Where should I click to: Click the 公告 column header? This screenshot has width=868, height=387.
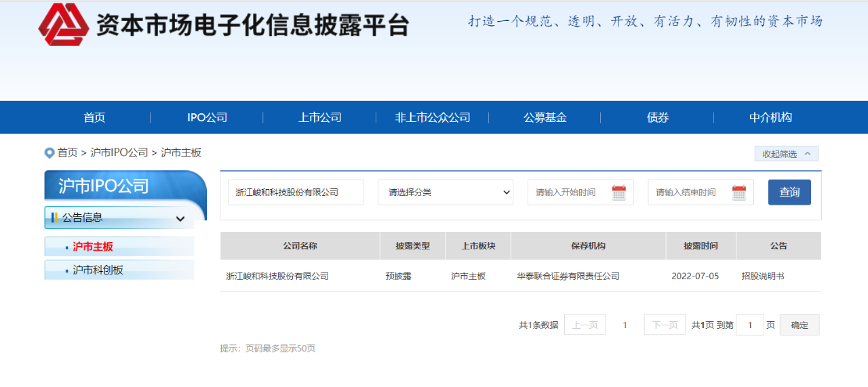pyautogui.click(x=778, y=246)
